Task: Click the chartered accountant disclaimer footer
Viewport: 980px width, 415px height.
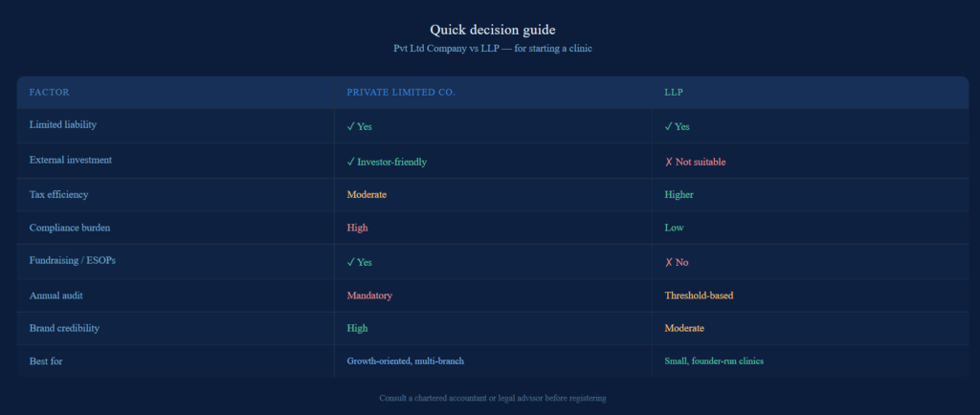Action: click(493, 398)
